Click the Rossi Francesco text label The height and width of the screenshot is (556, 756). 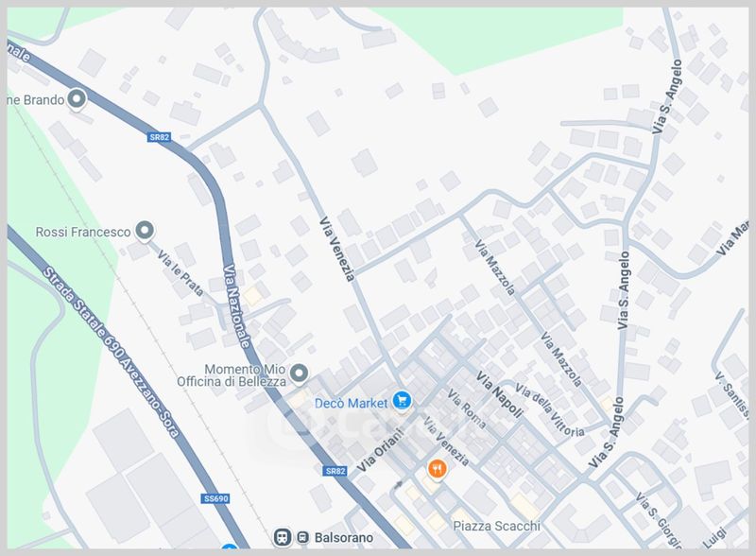pyautogui.click(x=83, y=233)
